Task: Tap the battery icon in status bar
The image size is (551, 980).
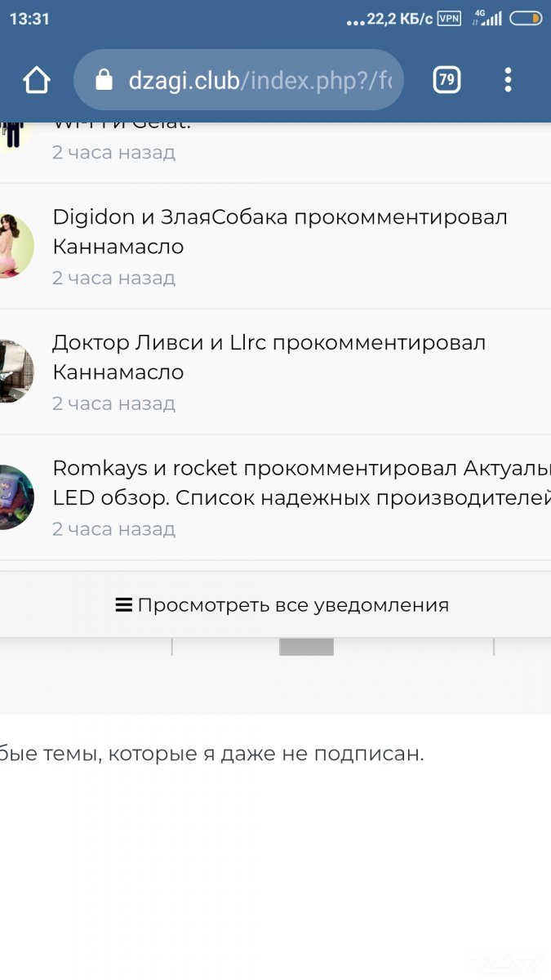Action: click(526, 18)
